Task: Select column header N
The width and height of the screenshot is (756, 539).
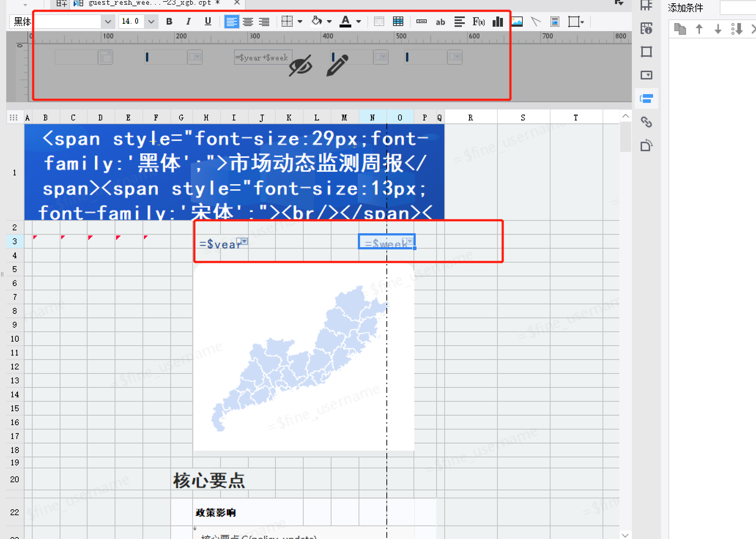Action: tap(373, 118)
